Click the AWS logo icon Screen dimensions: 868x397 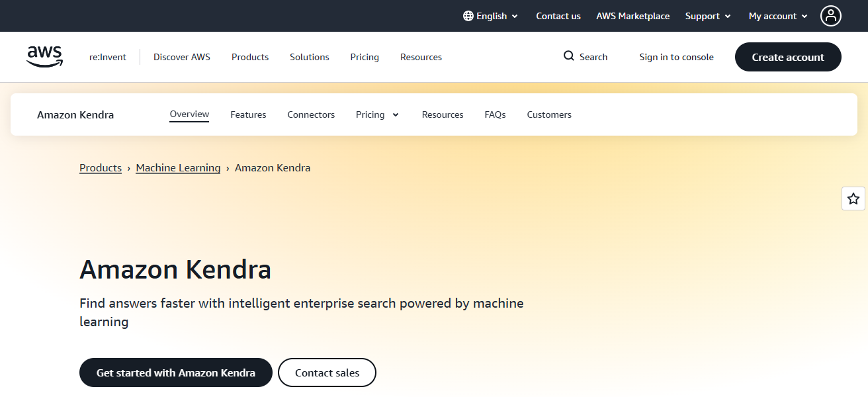(x=45, y=57)
